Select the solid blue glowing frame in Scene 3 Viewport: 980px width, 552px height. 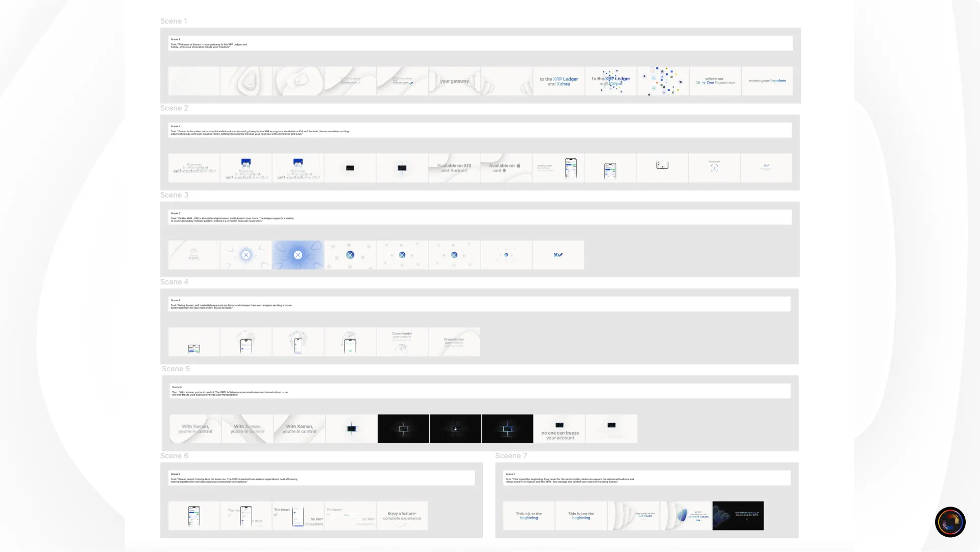pyautogui.click(x=298, y=255)
